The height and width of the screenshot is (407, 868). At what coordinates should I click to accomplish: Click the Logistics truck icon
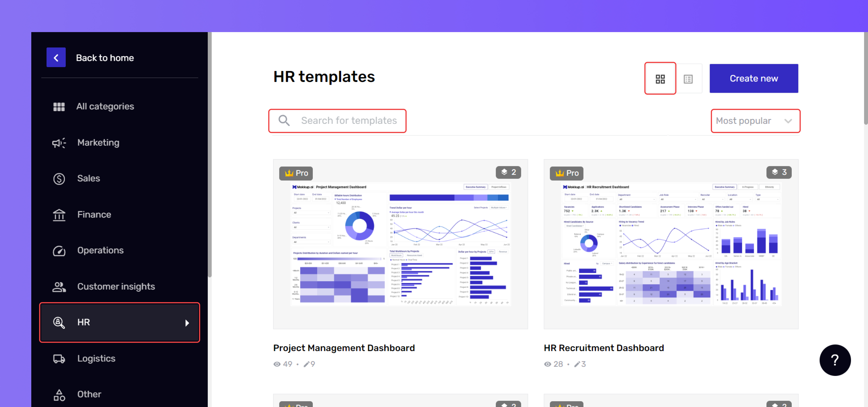click(59, 359)
